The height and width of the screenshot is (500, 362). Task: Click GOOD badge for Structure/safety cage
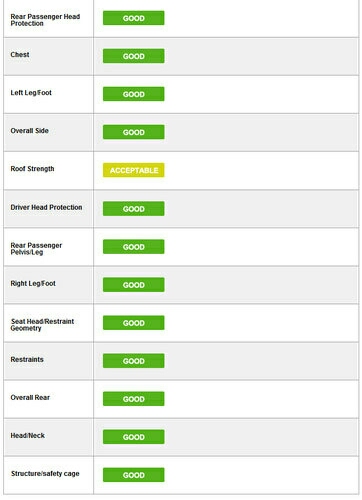(133, 475)
